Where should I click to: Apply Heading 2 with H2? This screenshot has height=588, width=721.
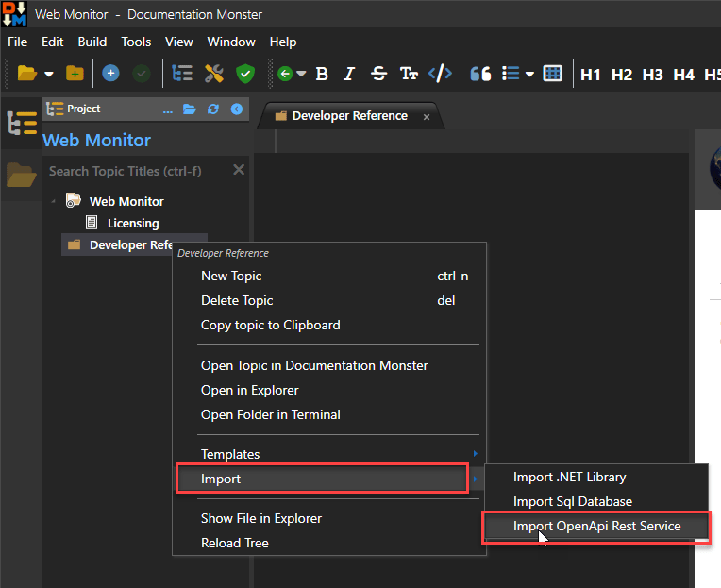(622, 75)
